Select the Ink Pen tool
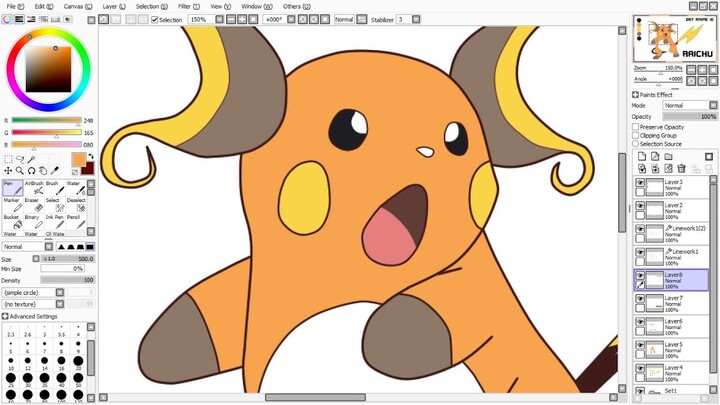Screen dimensions: 720x405 55,222
